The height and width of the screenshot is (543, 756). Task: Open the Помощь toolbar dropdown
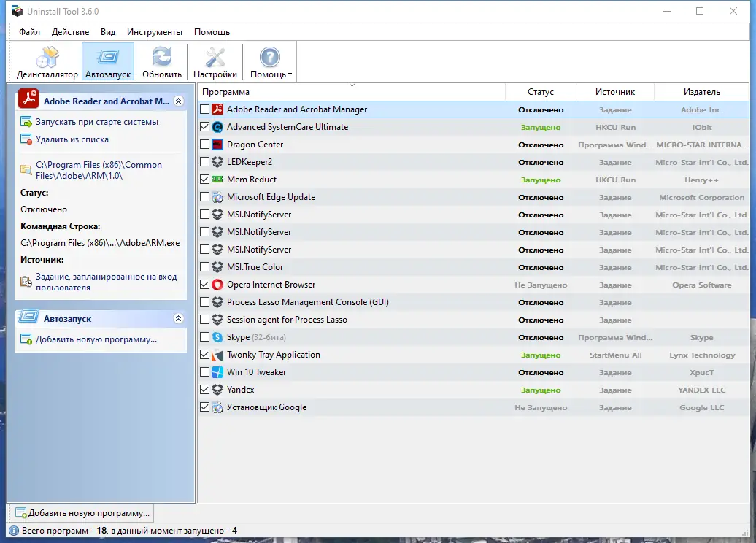[x=271, y=62]
